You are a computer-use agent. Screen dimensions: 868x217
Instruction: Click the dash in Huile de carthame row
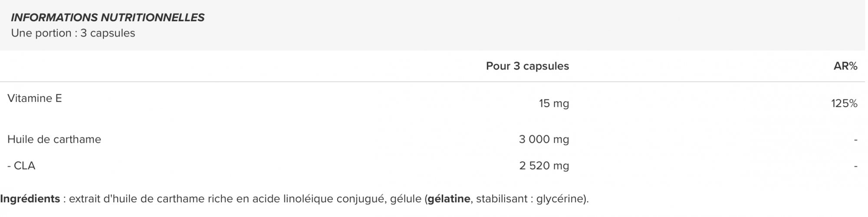click(x=855, y=140)
